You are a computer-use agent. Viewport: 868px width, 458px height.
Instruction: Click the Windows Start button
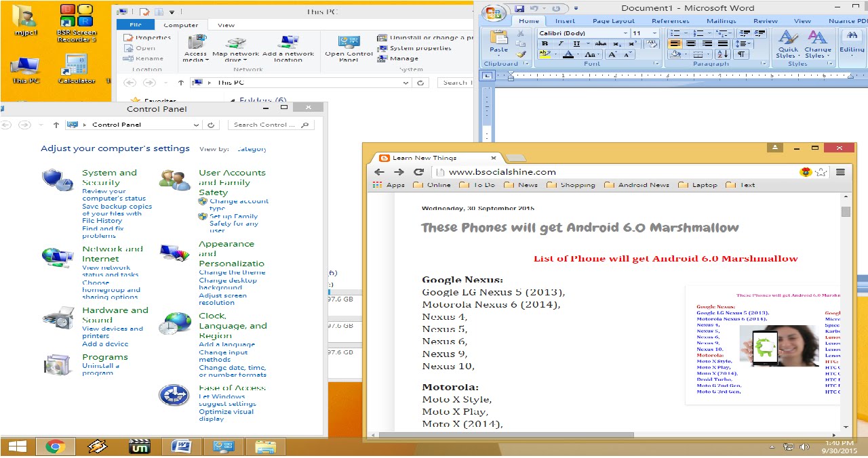pyautogui.click(x=17, y=446)
